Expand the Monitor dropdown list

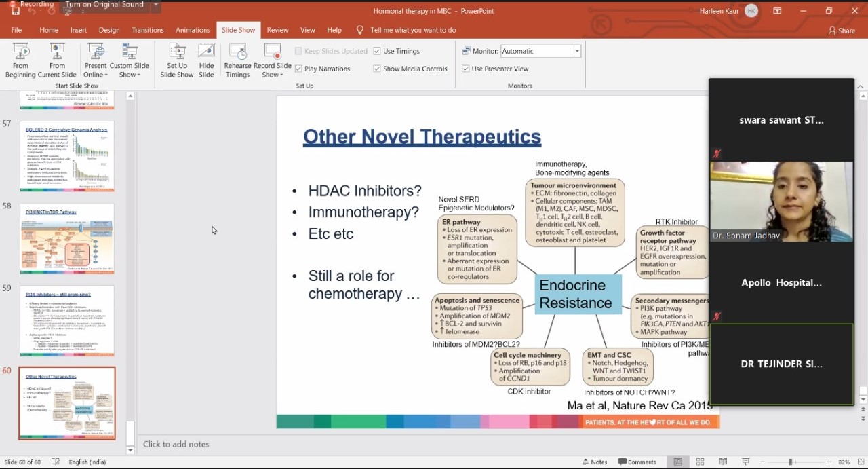point(577,51)
